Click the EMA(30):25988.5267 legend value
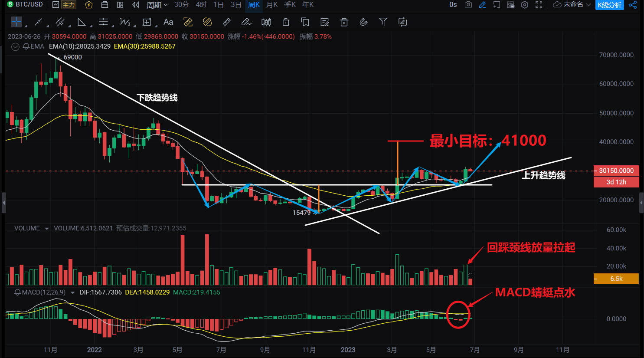This screenshot has height=358, width=644. pos(145,46)
